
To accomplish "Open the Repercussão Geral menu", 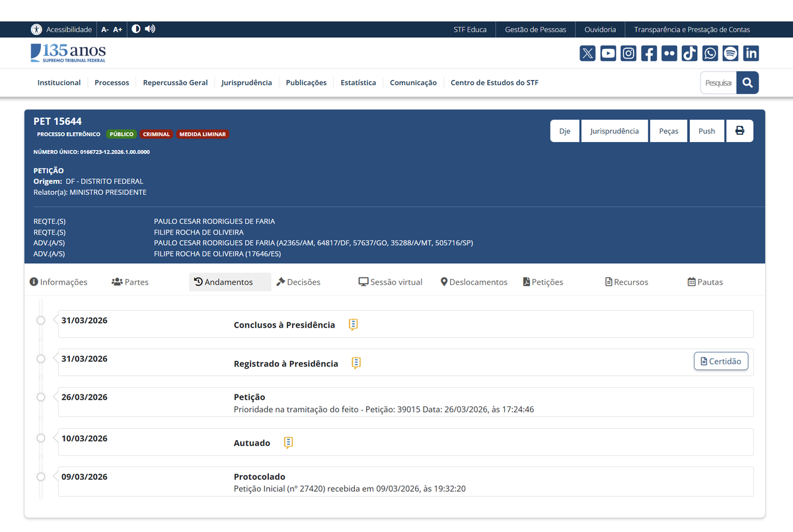I will [175, 83].
